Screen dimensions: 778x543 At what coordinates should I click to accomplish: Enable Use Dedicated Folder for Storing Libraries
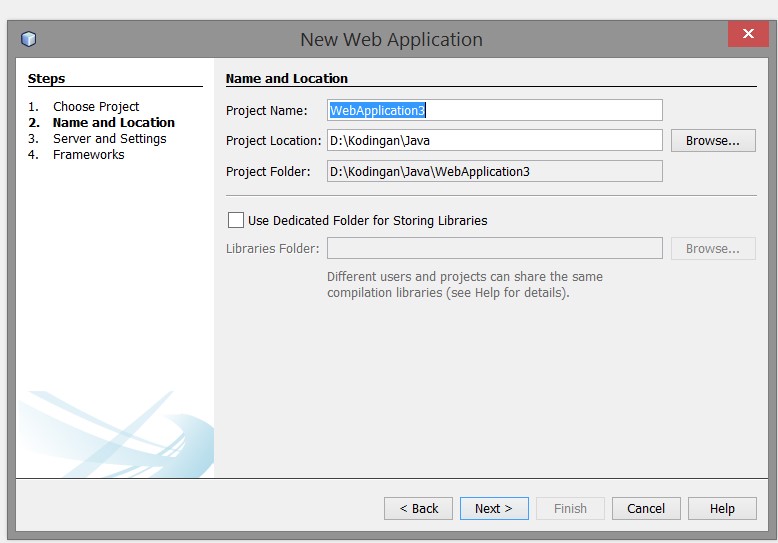tap(236, 220)
